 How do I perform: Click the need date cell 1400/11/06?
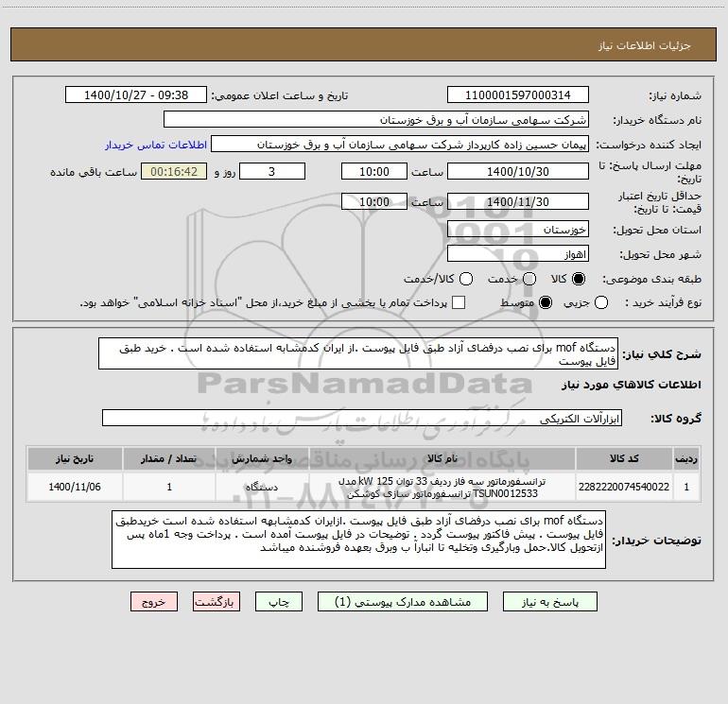pyautogui.click(x=75, y=487)
